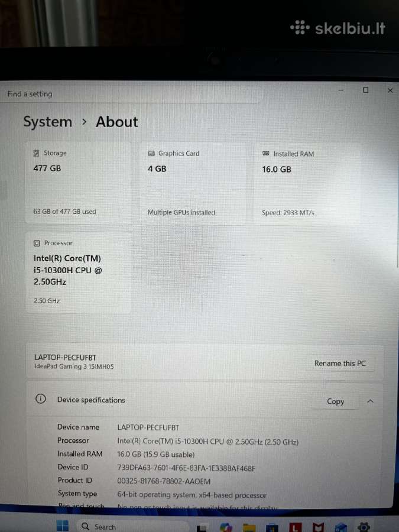This screenshot has height=532, width=399.
Task: Minimize the Settings window
Action: 341,90
